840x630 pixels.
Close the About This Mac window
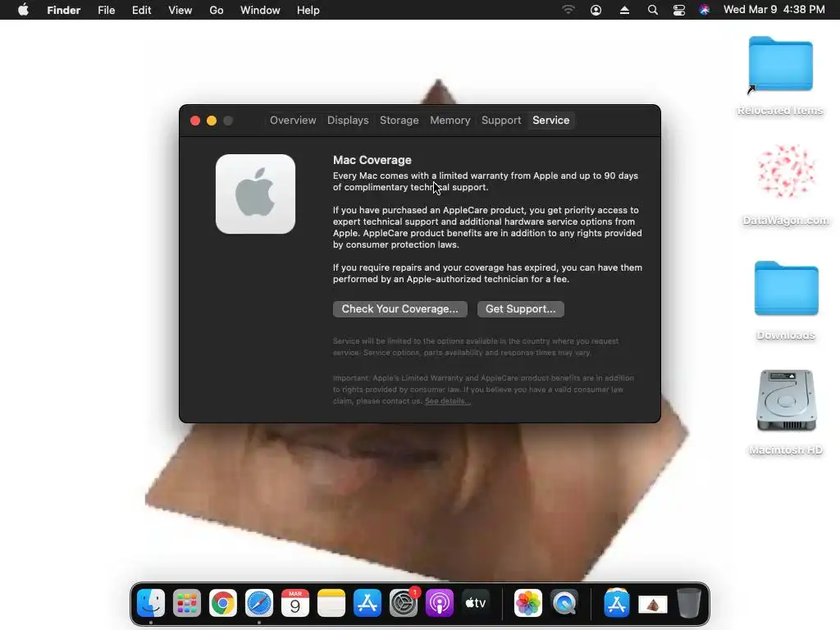pyautogui.click(x=195, y=121)
